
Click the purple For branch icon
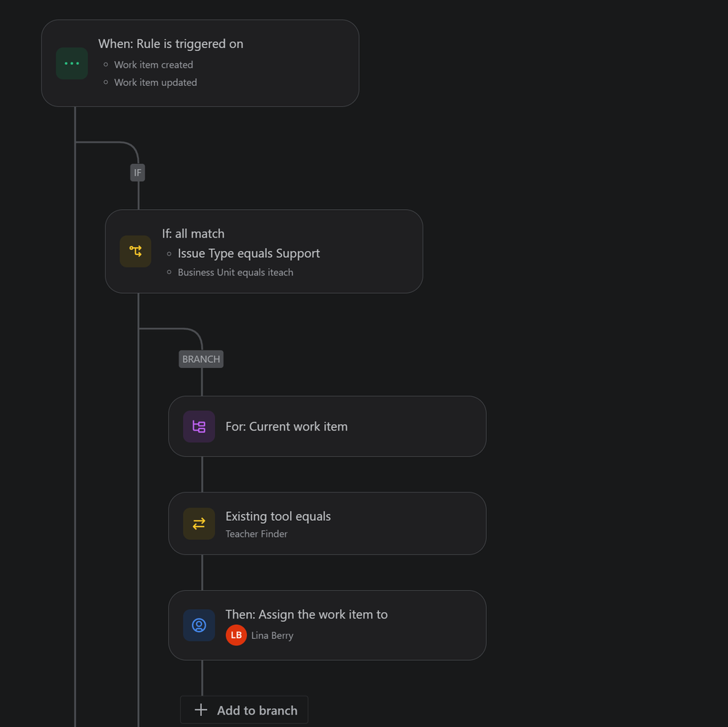click(199, 426)
